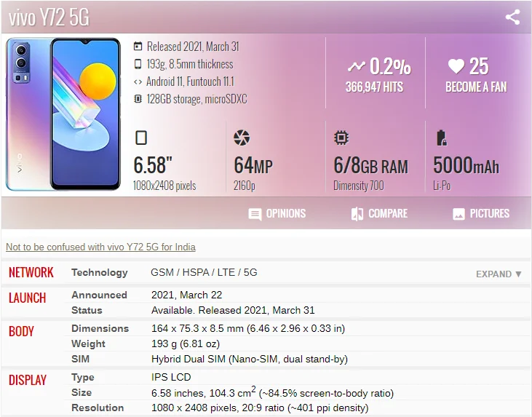This screenshot has width=532, height=417.
Task: Click the Size spec label under Display
Action: pos(82,392)
